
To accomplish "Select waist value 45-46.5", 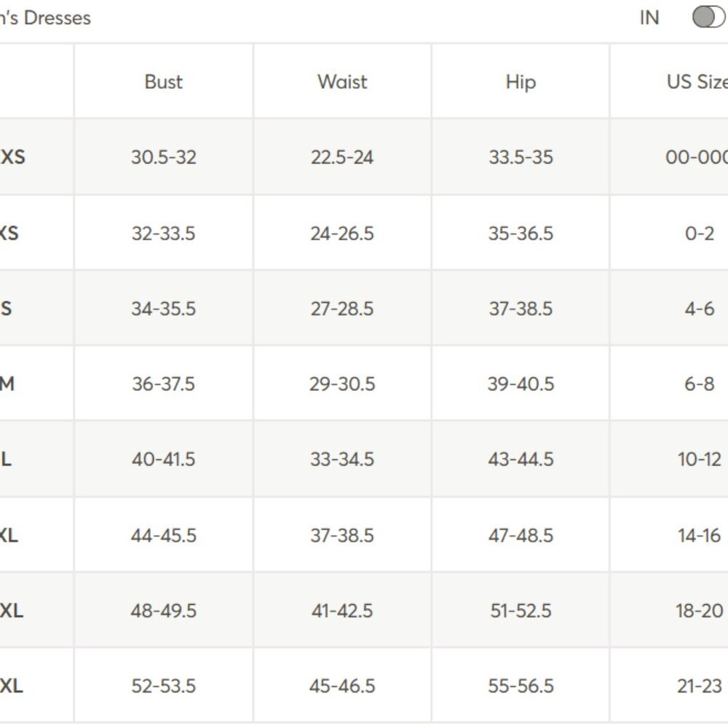I will click(x=342, y=686).
